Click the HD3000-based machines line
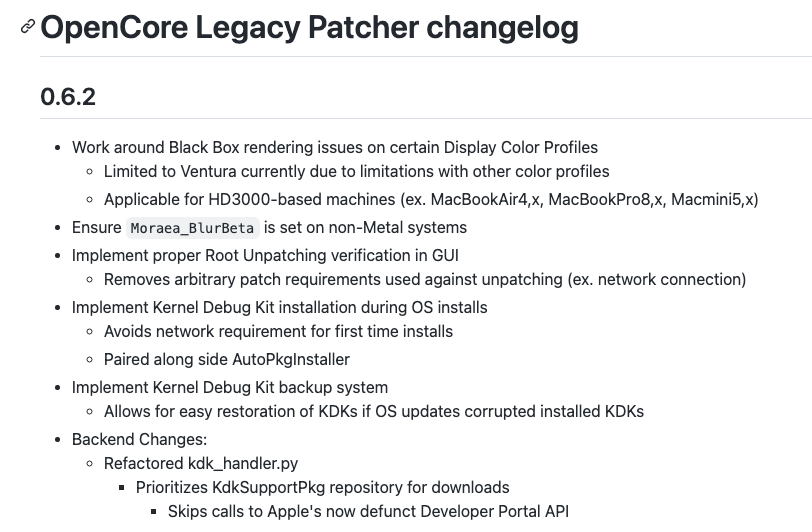Image resolution: width=812 pixels, height=532 pixels. [431, 199]
